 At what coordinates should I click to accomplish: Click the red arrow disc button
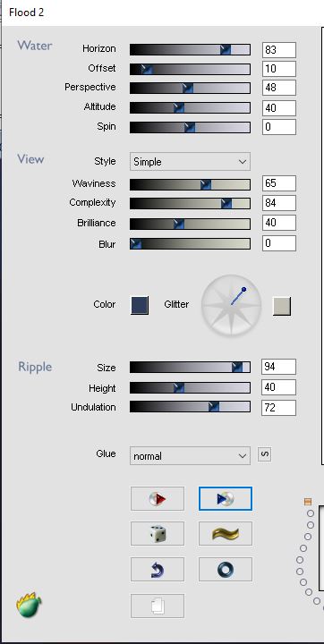pos(158,498)
